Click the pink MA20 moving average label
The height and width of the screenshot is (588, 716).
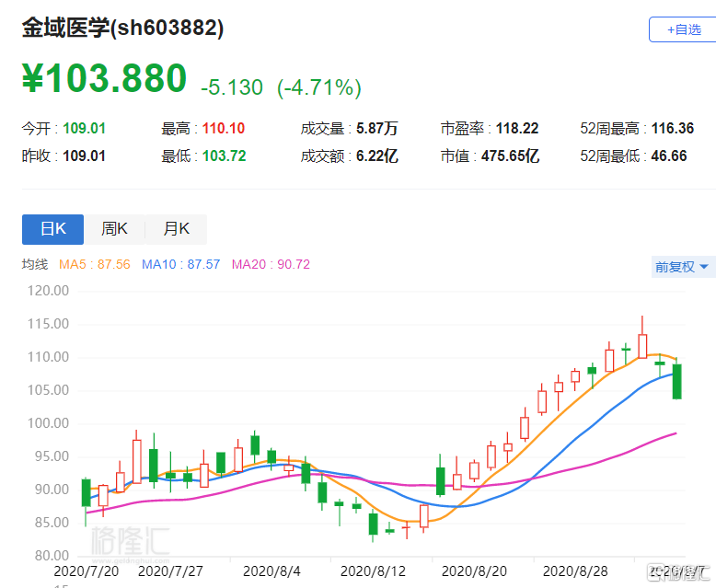pos(271,265)
